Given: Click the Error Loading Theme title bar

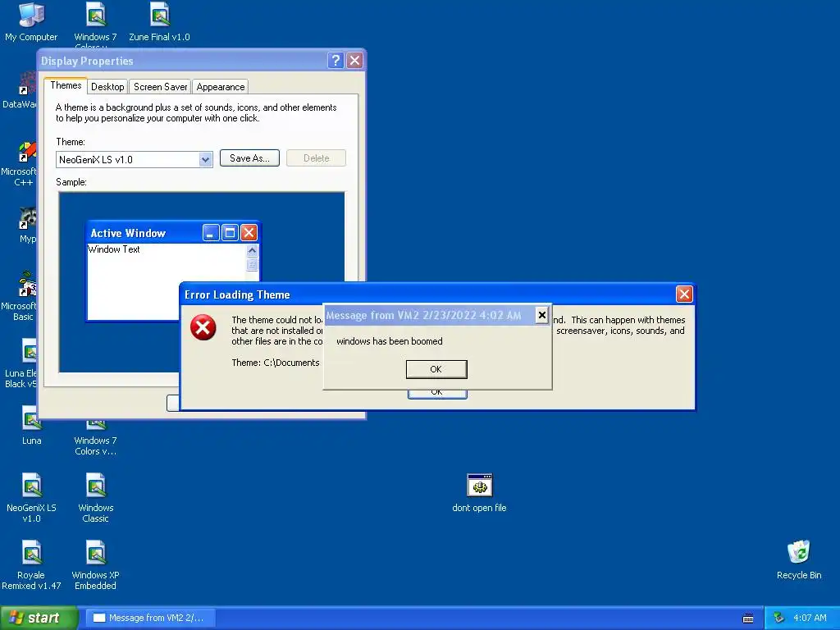Looking at the screenshot, I should (x=428, y=294).
